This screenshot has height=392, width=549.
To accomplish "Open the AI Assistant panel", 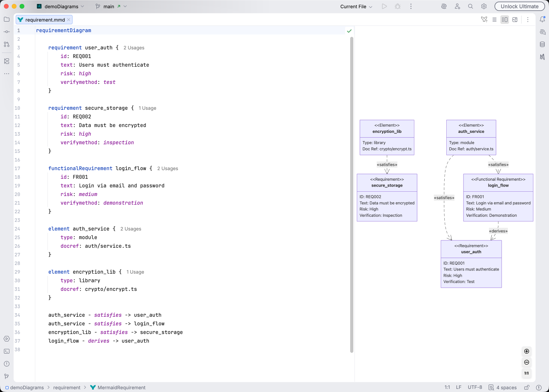I will (x=543, y=33).
